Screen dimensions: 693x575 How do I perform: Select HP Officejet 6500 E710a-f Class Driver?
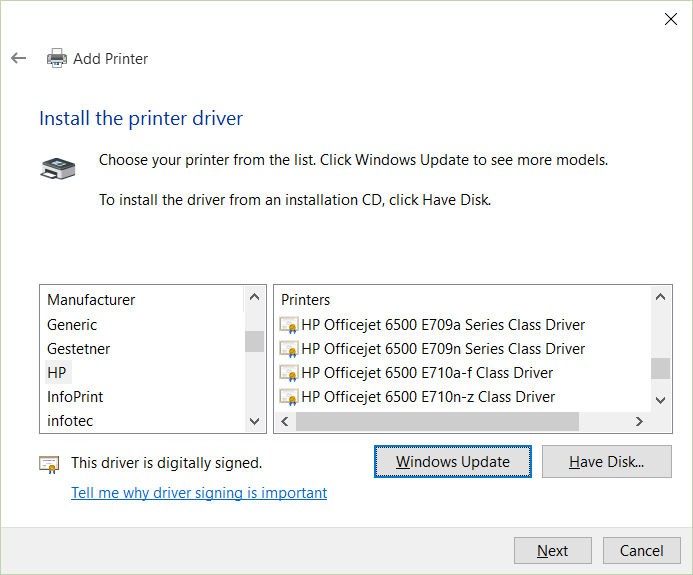[x=427, y=373]
